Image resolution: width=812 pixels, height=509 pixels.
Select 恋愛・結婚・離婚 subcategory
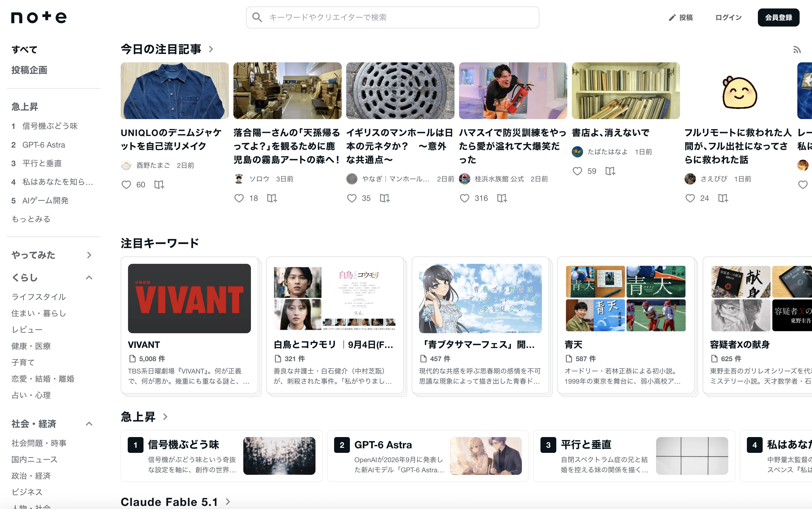tap(43, 379)
